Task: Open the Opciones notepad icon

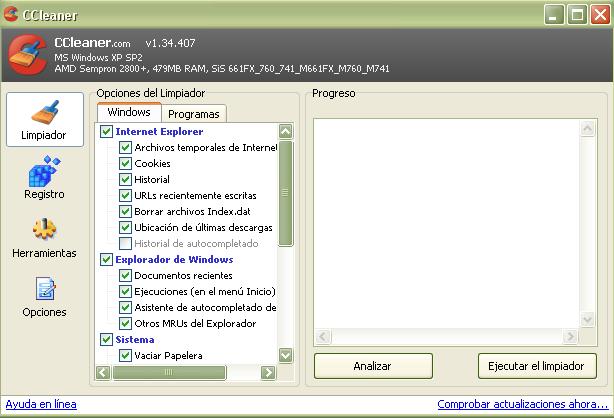Action: tap(45, 288)
